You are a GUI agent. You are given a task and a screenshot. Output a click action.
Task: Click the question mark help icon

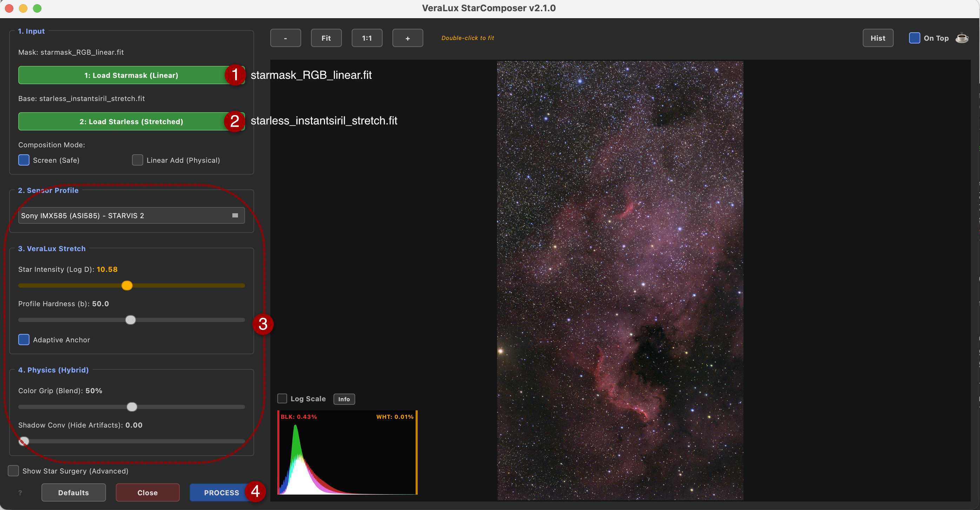point(20,492)
